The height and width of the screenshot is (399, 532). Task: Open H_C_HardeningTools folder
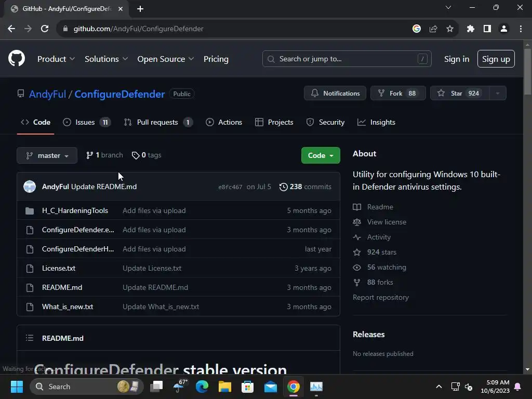[75, 210]
